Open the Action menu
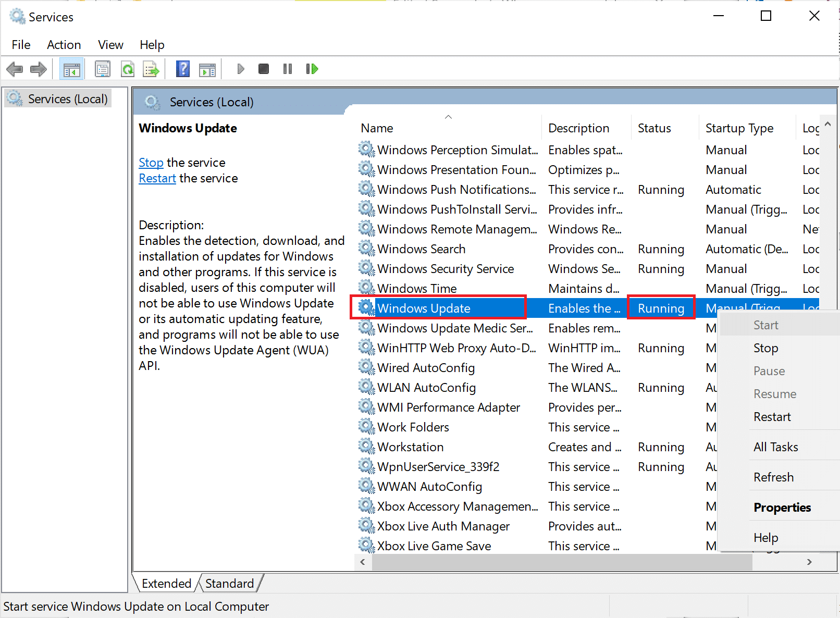The image size is (840, 618). click(x=64, y=45)
